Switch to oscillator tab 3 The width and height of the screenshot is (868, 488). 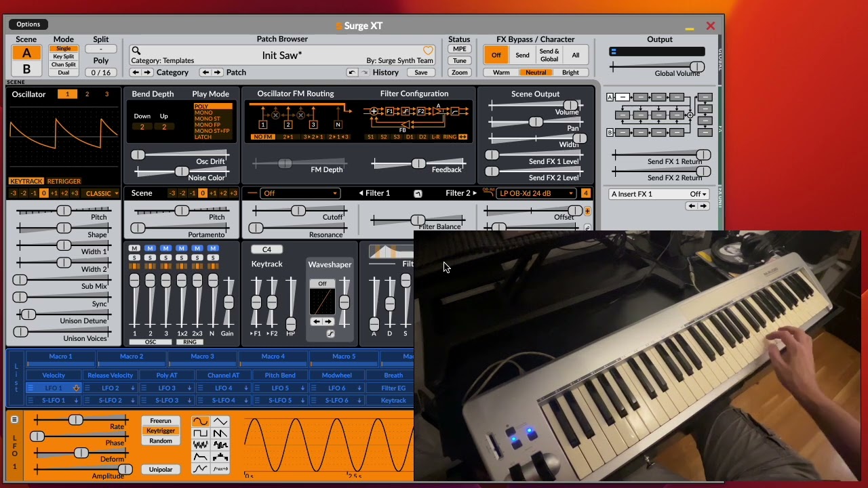tap(106, 94)
